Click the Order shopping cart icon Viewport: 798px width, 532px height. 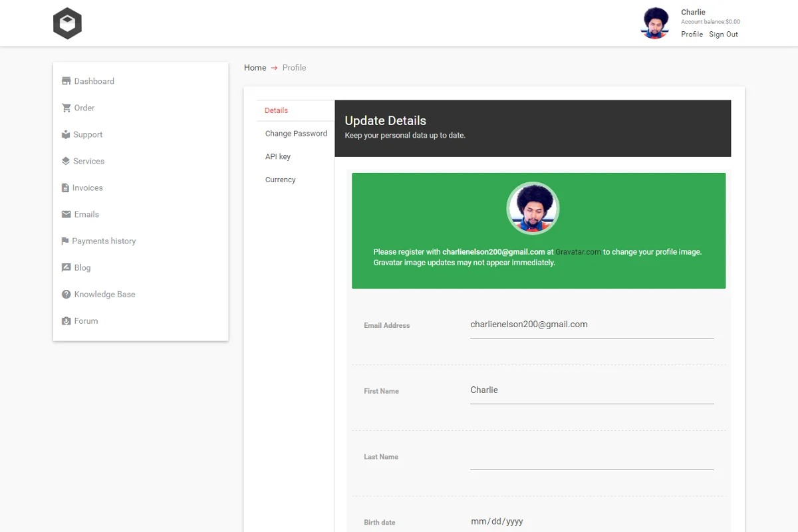66,108
